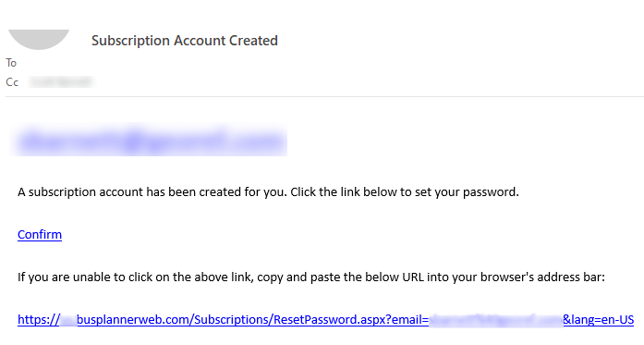Click the blurred email parameter in URL
The image size is (644, 345).
click(x=496, y=319)
